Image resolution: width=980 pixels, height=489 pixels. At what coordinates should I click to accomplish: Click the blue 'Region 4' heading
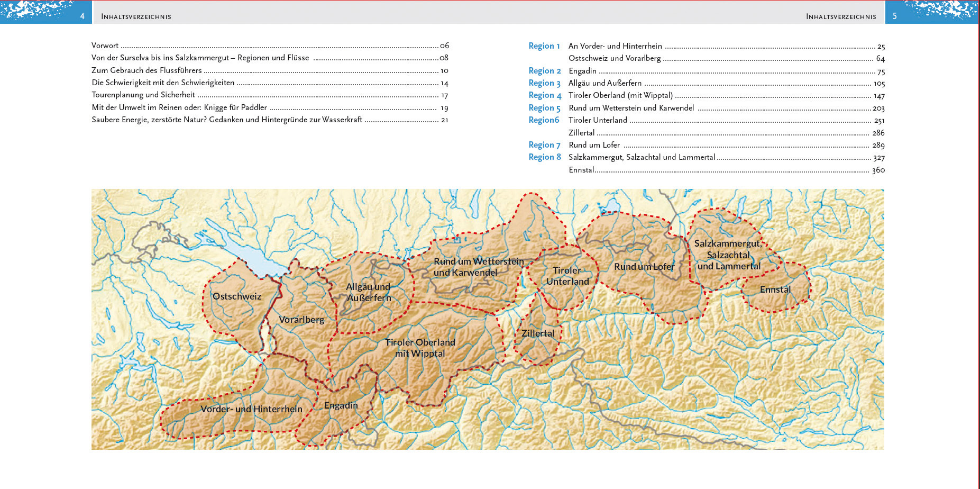[544, 95]
